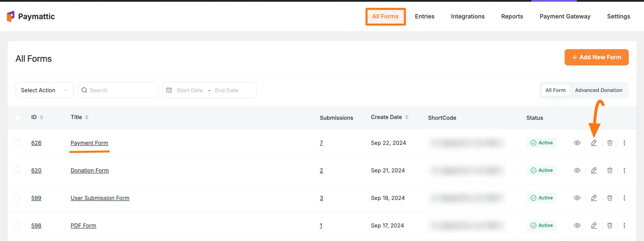
Task: Go to the Entries tab
Action: 424,17
